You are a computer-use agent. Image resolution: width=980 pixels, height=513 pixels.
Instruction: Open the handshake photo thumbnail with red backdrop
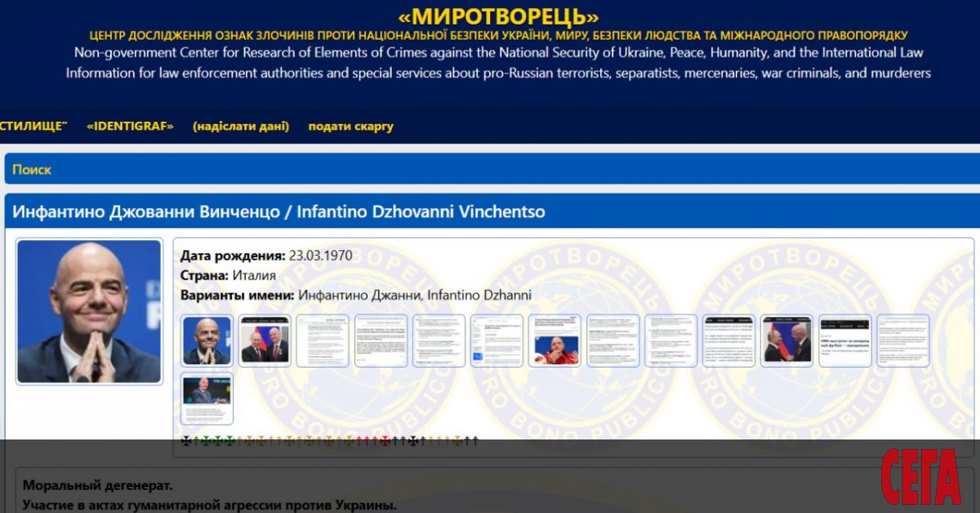pos(786,341)
